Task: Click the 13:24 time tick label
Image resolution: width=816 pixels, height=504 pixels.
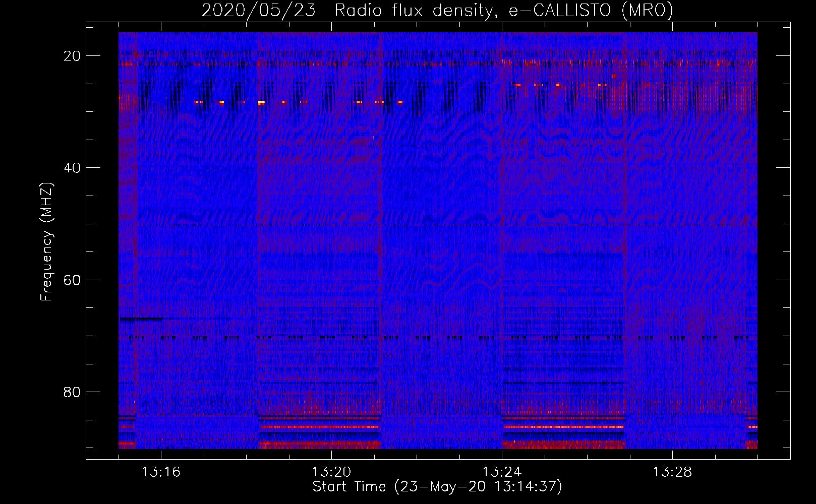Action: coord(502,472)
